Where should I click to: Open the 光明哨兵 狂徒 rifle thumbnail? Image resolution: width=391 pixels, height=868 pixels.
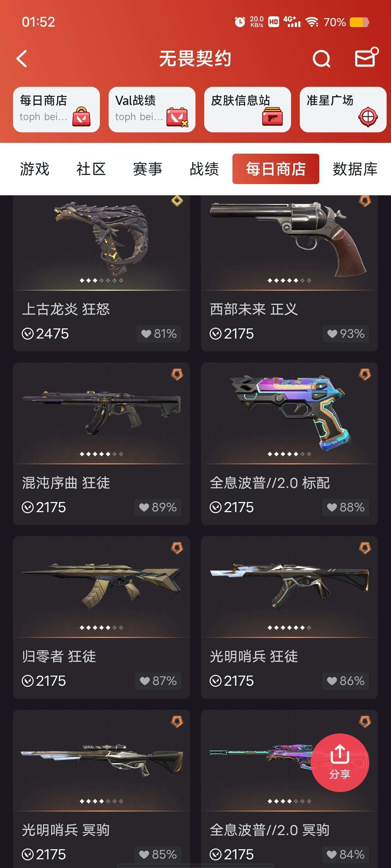coord(290,587)
